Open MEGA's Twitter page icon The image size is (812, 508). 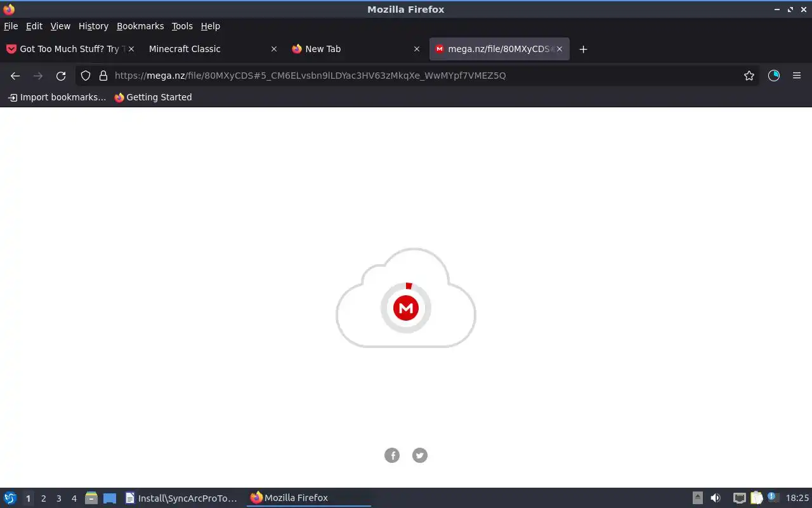(420, 455)
